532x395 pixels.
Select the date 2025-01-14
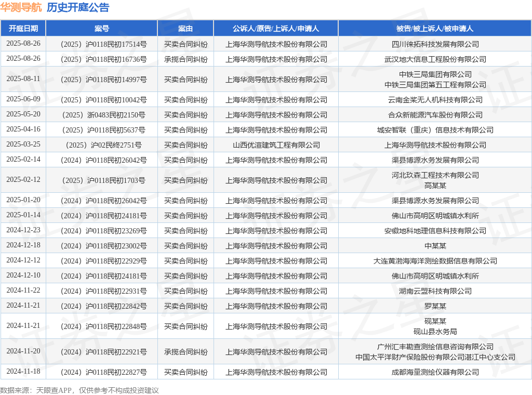pyautogui.click(x=23, y=215)
